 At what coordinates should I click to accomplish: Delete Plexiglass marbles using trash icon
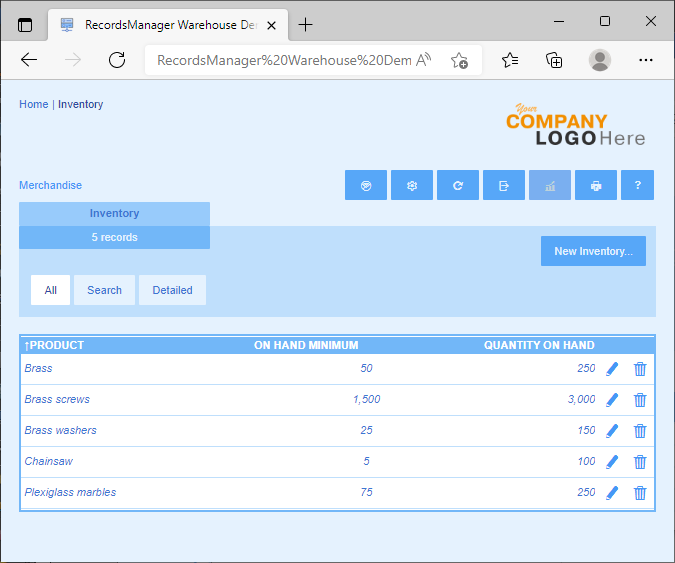coord(640,493)
